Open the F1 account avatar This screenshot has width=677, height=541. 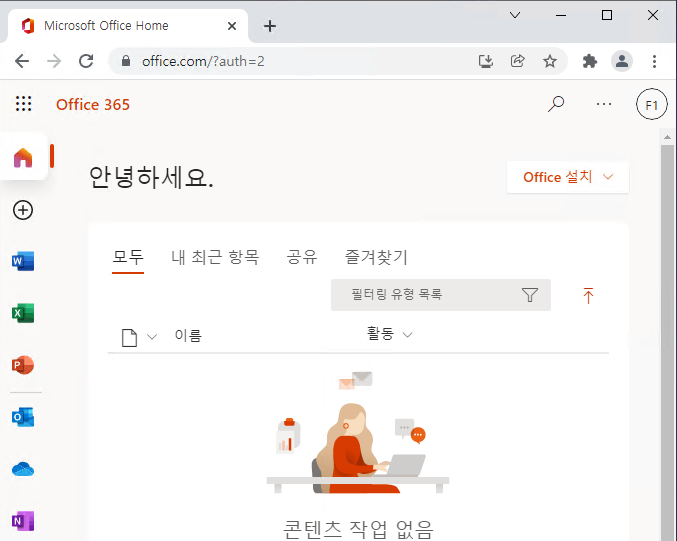(652, 104)
